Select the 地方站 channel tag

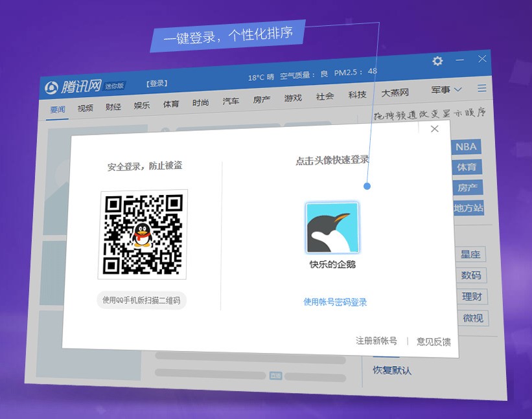468,208
